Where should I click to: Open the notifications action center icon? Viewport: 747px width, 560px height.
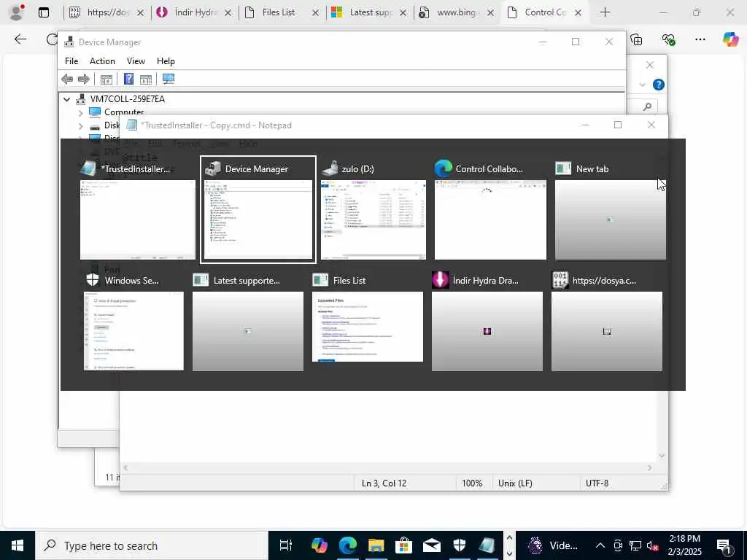(x=724, y=545)
